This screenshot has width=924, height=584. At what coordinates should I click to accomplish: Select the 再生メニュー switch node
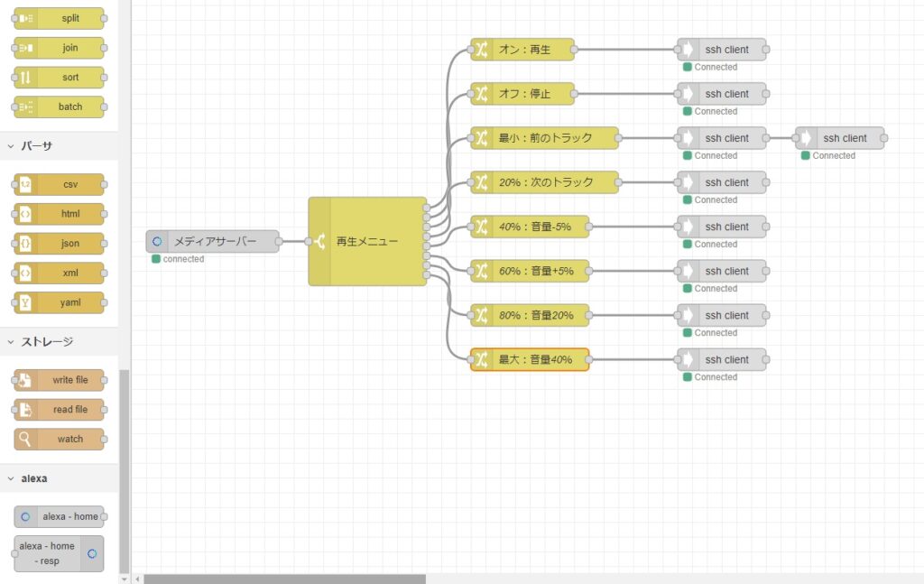367,241
